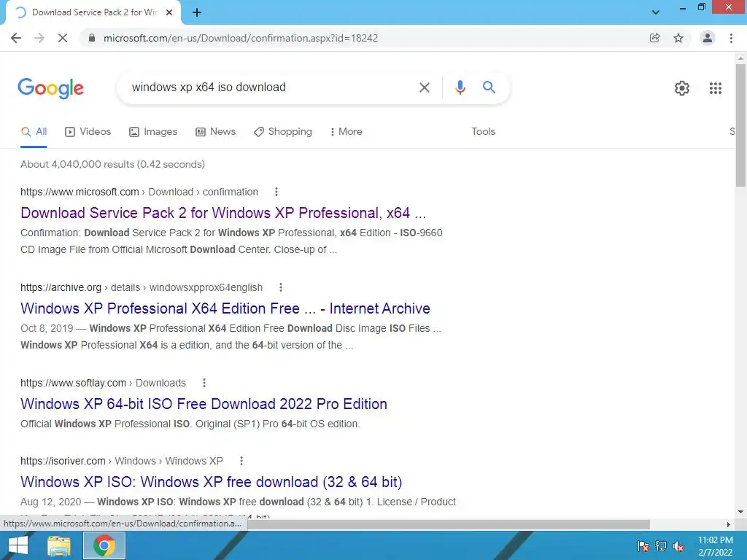The image size is (747, 560).
Task: Click About 4,040,000 results text
Action: tap(112, 164)
